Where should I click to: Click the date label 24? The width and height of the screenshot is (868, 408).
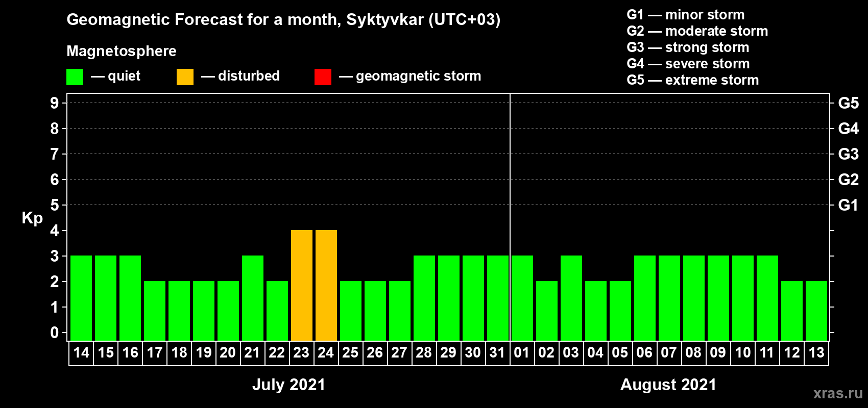point(326,352)
